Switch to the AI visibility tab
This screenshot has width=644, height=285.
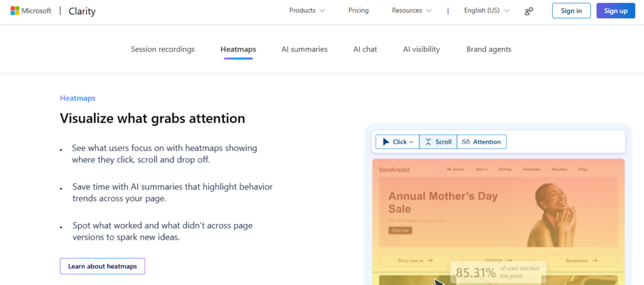click(x=421, y=49)
